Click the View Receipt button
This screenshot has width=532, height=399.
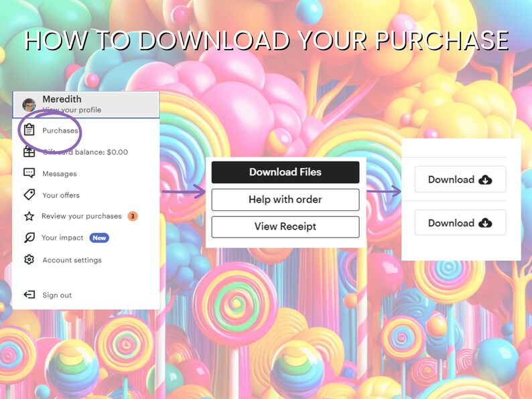(x=285, y=227)
